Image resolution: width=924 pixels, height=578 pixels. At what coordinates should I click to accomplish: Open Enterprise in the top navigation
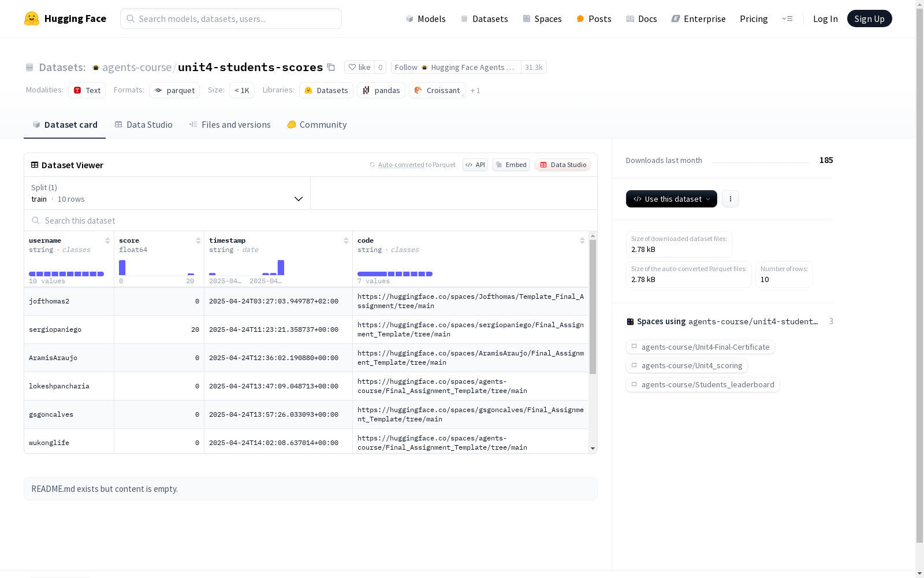coord(698,18)
